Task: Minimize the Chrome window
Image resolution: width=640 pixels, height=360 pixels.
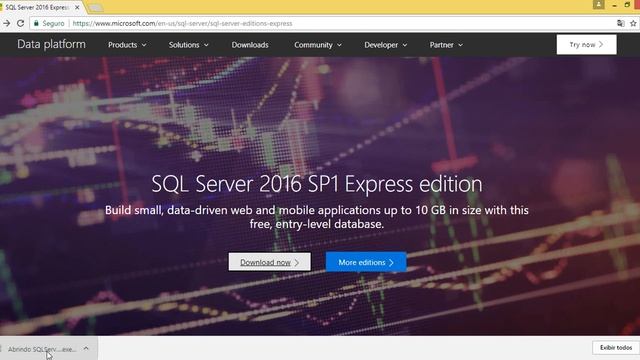Action: pyautogui.click(x=614, y=5)
